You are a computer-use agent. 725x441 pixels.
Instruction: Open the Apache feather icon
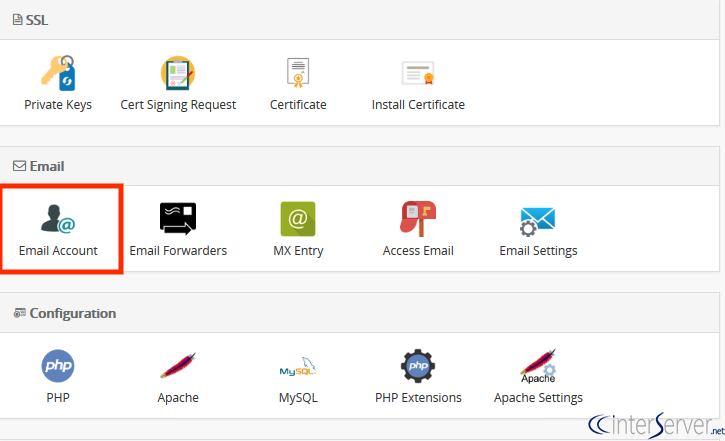point(178,367)
